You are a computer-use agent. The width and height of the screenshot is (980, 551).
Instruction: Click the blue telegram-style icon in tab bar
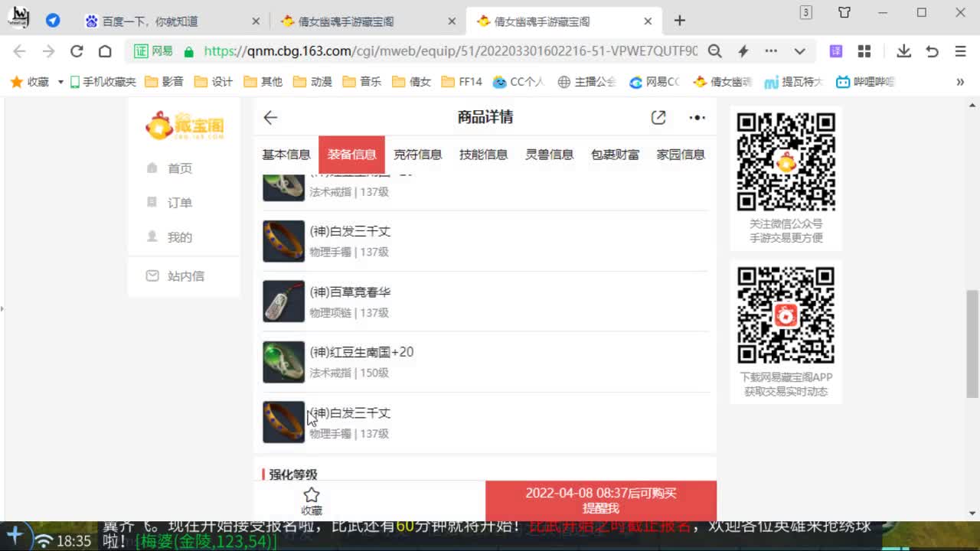[x=53, y=21]
